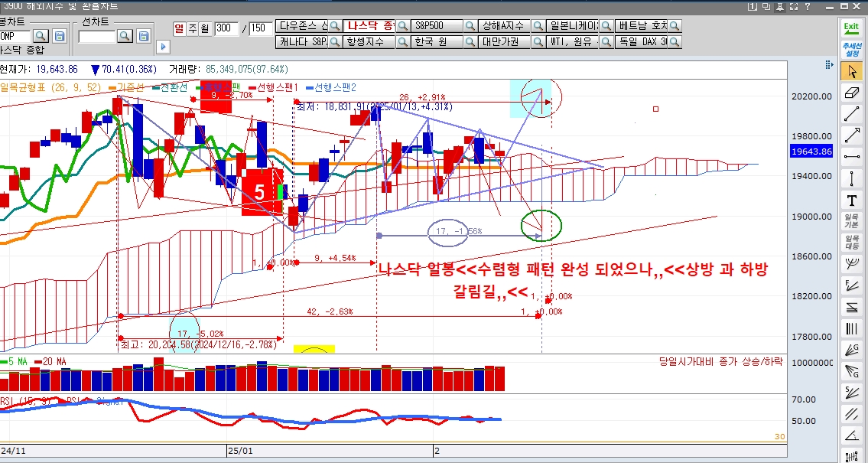This screenshot has height=463, width=868.
Task: Load the S&P500 index chart
Action: pyautogui.click(x=437, y=26)
